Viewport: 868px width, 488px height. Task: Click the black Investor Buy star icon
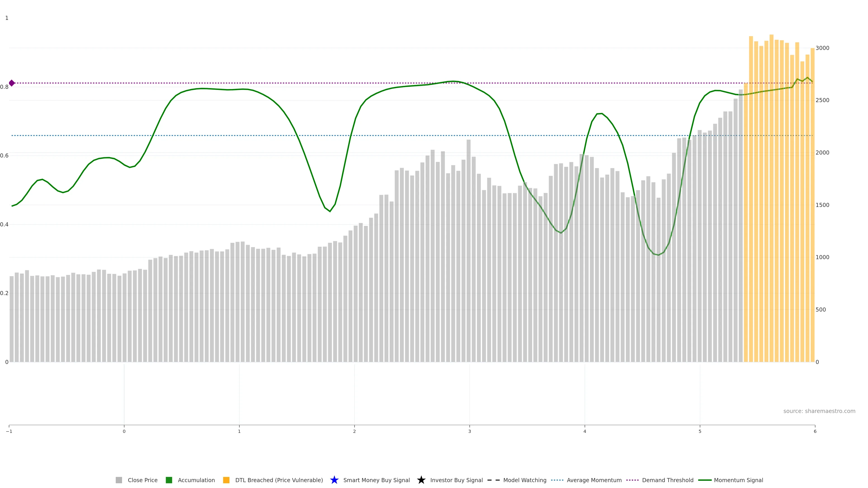pyautogui.click(x=421, y=480)
